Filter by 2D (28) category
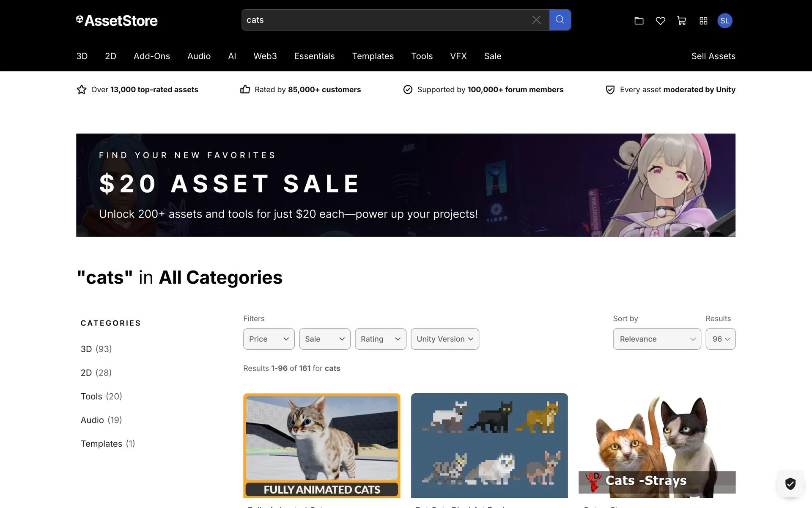The image size is (812, 508). (96, 373)
